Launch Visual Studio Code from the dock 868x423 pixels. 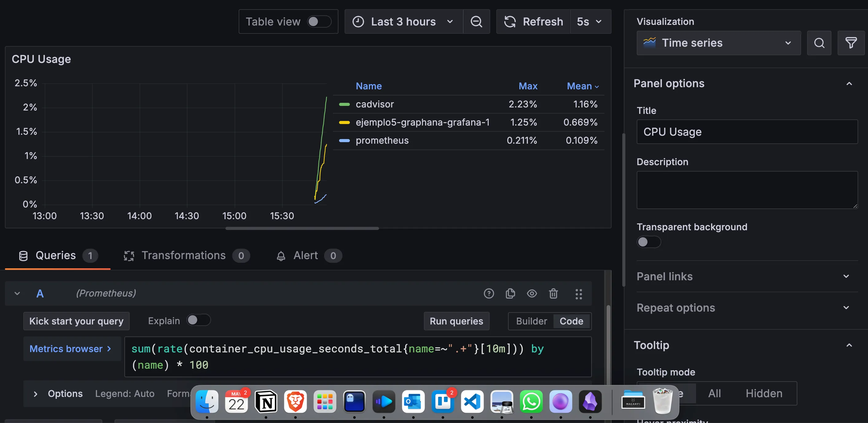tap(472, 402)
